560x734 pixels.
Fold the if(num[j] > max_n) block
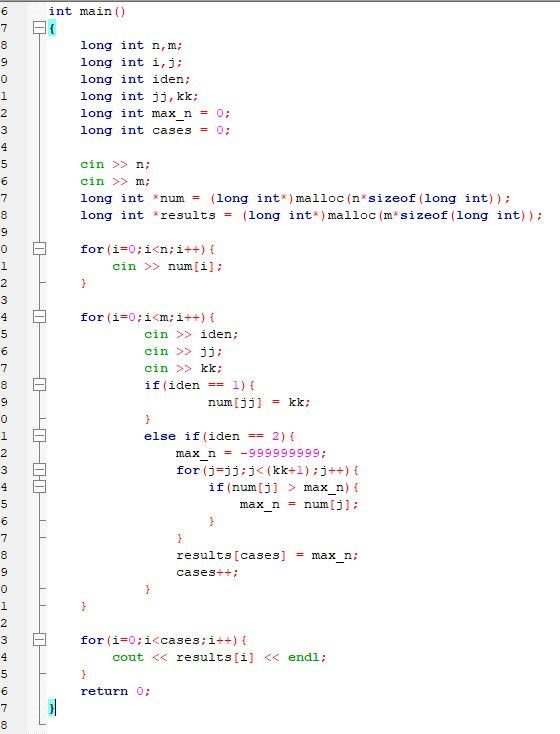tap(39, 487)
